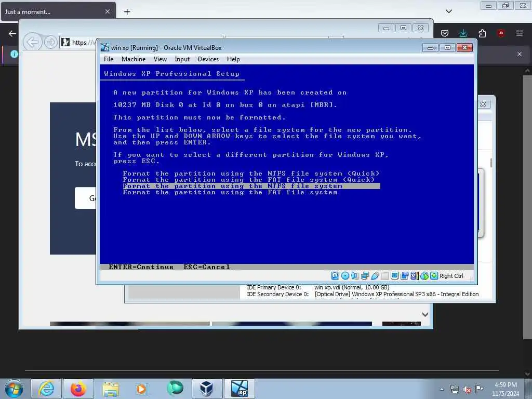Click the ENTER=Continue hint in status line
Screen dimensions: 532x399
(141, 267)
